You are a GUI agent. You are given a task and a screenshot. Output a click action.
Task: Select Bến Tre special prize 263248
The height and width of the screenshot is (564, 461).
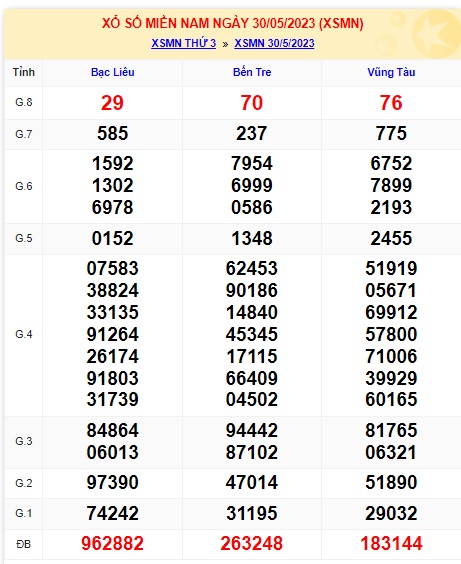(252, 543)
